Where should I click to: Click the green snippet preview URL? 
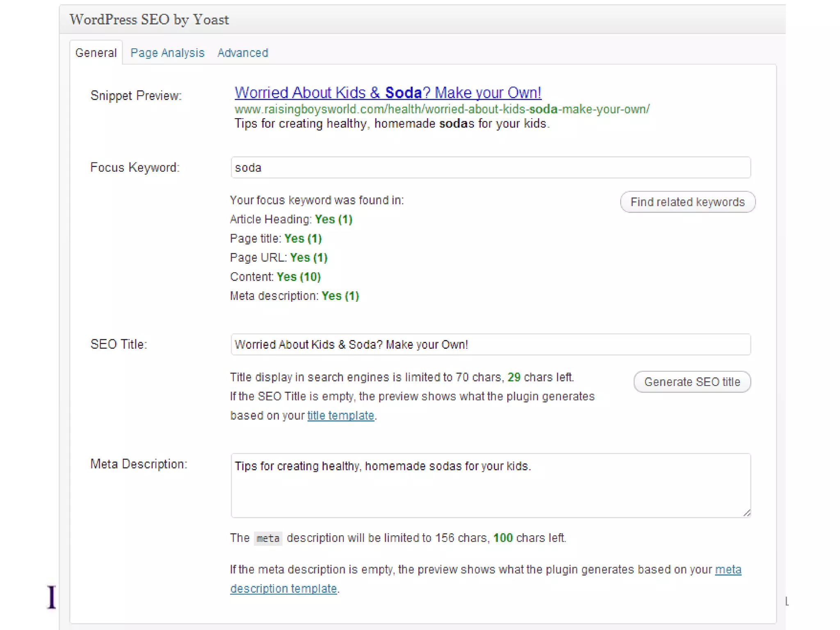442,109
